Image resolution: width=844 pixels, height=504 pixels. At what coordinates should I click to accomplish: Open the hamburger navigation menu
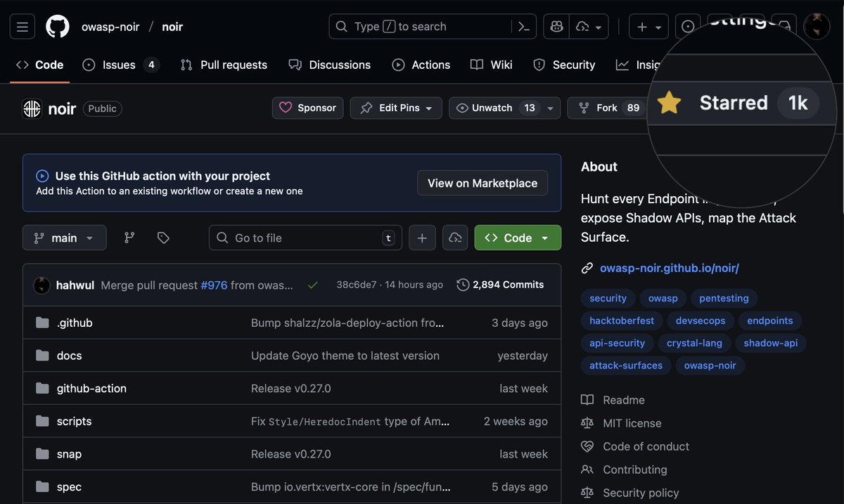click(x=23, y=27)
